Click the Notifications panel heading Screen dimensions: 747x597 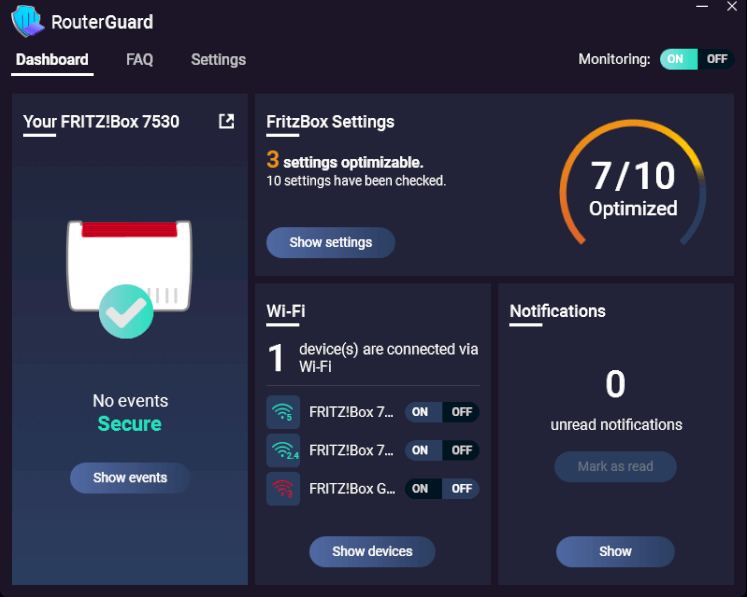click(x=557, y=311)
